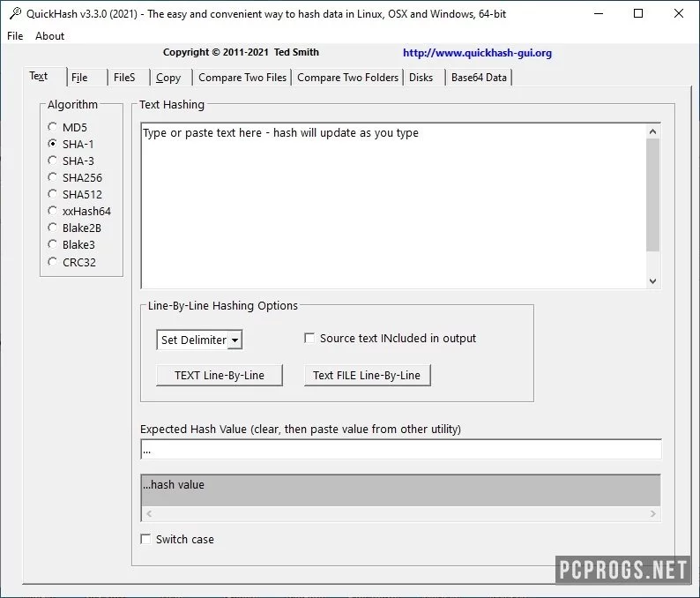The width and height of the screenshot is (700, 598).
Task: Click the text area vertical scrollbar thumb
Action: (x=652, y=195)
